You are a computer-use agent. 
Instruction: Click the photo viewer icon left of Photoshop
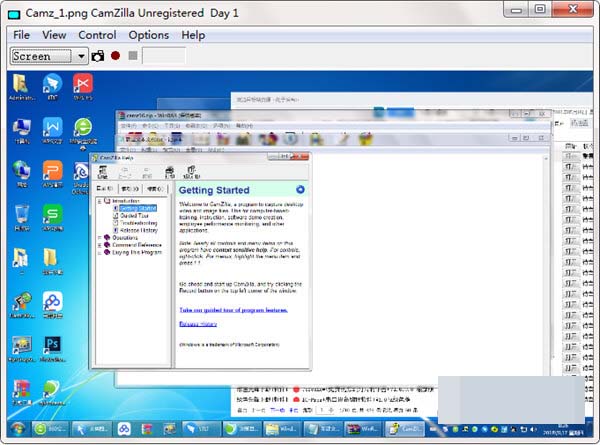[x=21, y=348]
